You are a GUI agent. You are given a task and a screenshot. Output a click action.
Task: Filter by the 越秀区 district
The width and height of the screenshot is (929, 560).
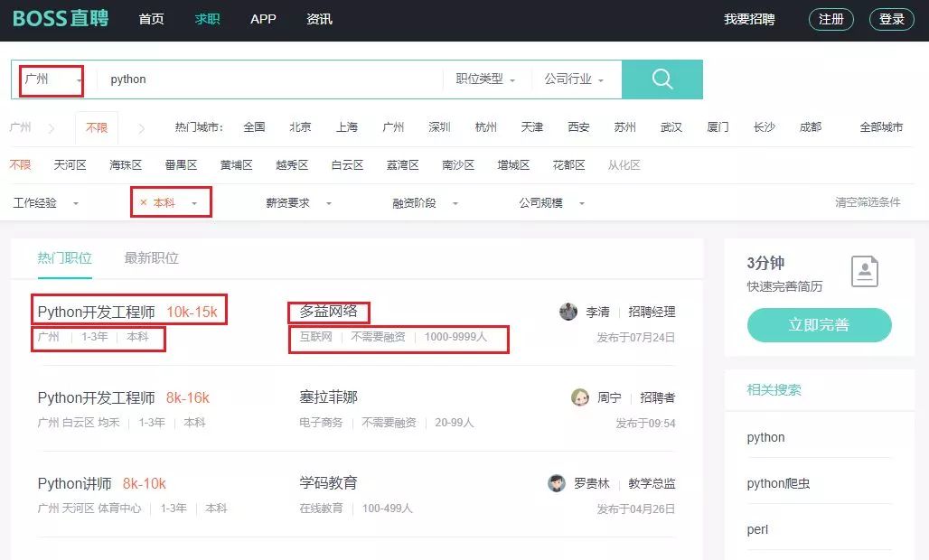click(x=292, y=165)
